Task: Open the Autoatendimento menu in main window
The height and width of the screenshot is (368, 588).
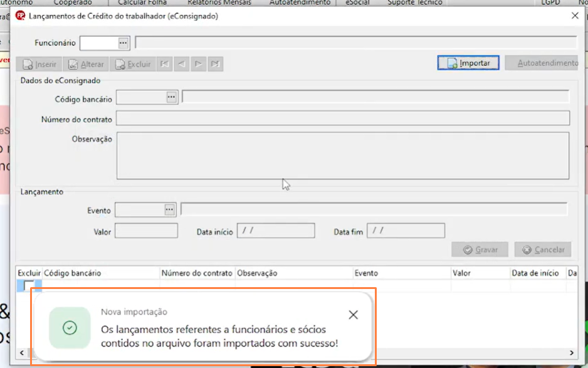Action: [300, 3]
